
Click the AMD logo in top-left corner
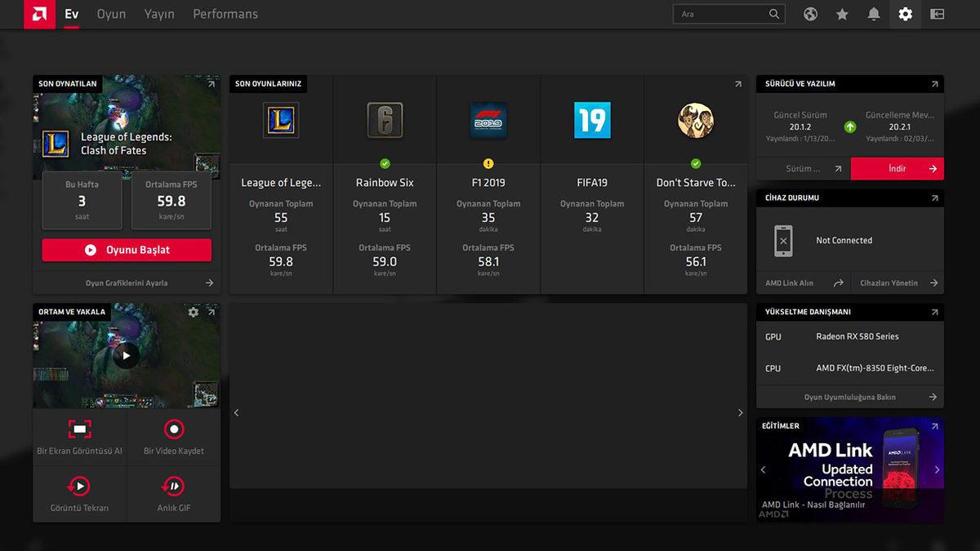pos(39,15)
